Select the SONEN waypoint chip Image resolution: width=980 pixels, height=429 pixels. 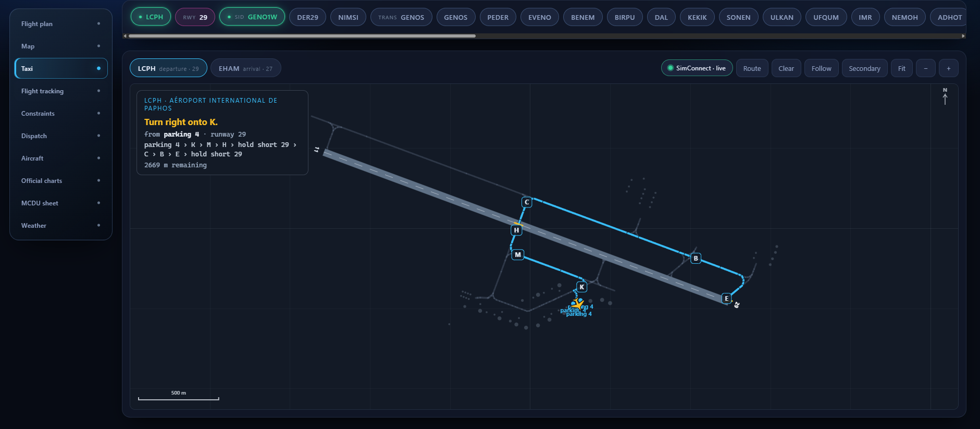click(x=739, y=17)
